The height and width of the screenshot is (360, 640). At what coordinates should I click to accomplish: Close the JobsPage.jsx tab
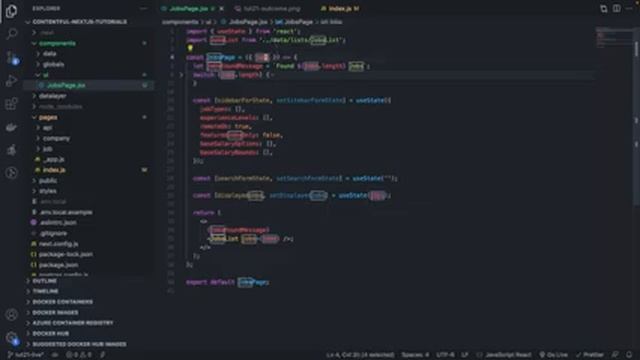222,9
